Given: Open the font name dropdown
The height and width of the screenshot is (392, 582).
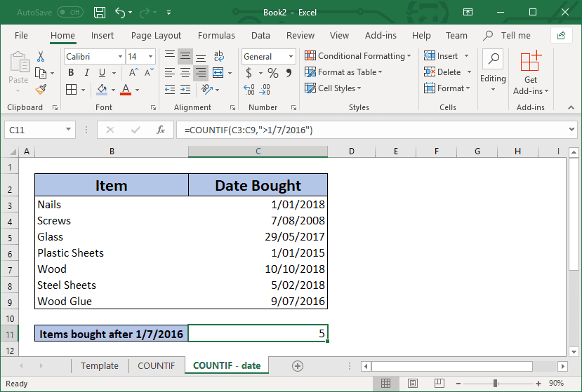Looking at the screenshot, I should [x=120, y=56].
